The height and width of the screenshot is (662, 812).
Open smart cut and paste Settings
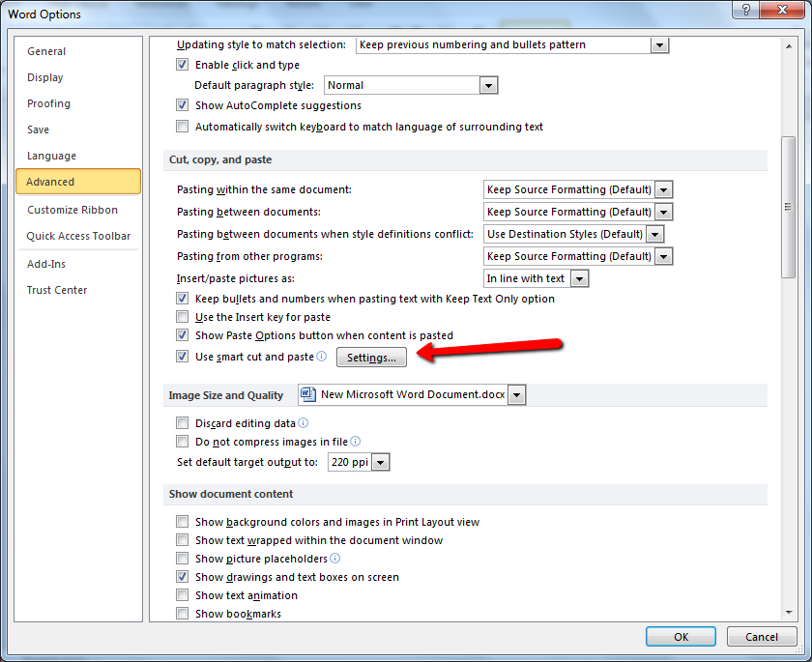click(x=371, y=358)
